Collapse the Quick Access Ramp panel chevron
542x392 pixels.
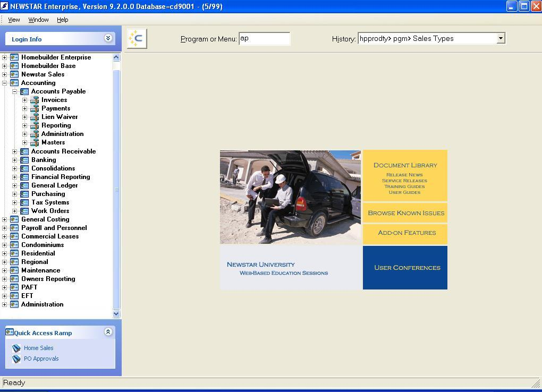pos(108,332)
